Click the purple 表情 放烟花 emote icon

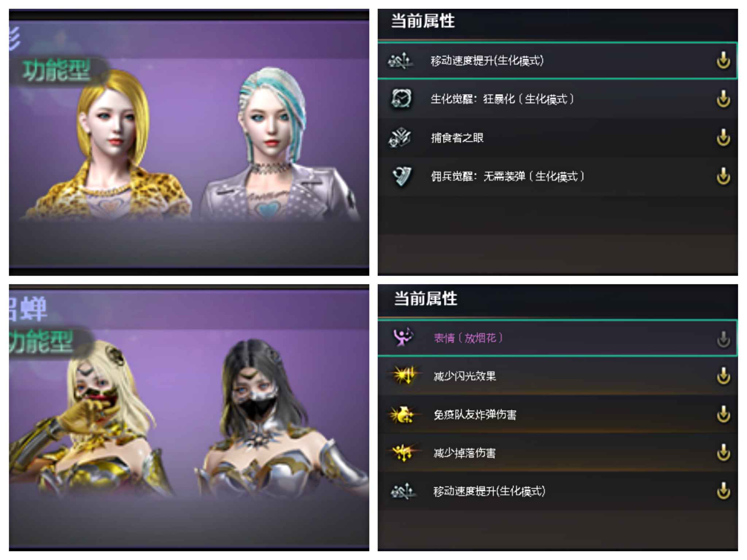click(x=403, y=337)
